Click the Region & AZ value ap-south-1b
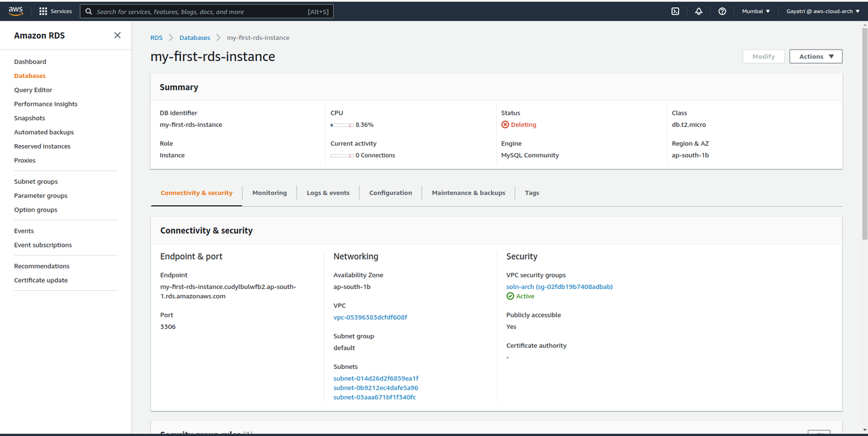This screenshot has height=436, width=868. [x=690, y=155]
